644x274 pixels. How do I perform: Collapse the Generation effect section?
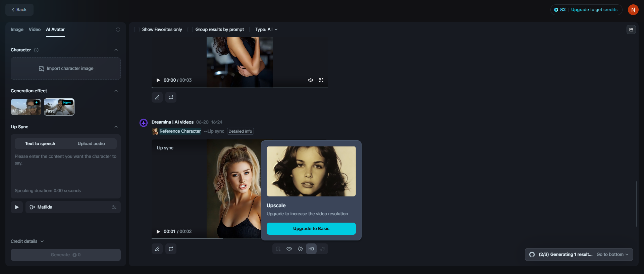pos(116,91)
